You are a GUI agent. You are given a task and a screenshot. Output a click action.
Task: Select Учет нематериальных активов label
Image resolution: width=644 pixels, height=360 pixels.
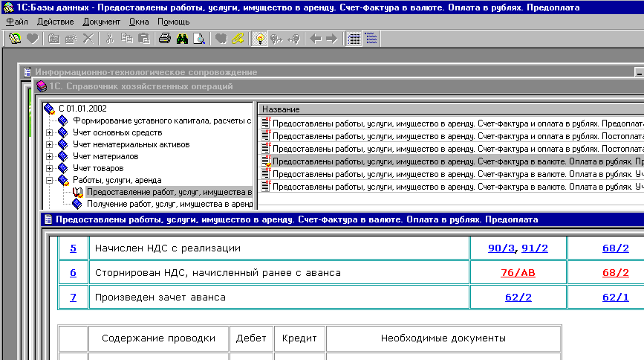click(x=131, y=144)
